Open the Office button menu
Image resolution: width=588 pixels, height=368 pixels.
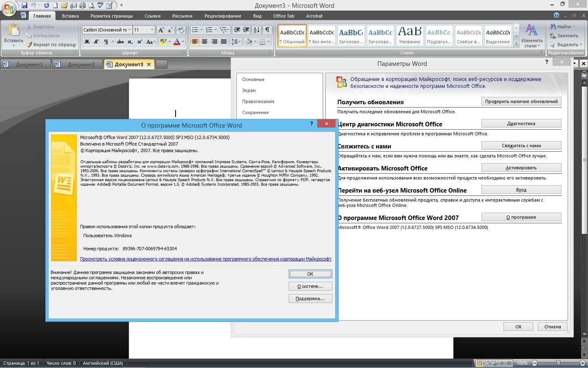click(x=9, y=9)
